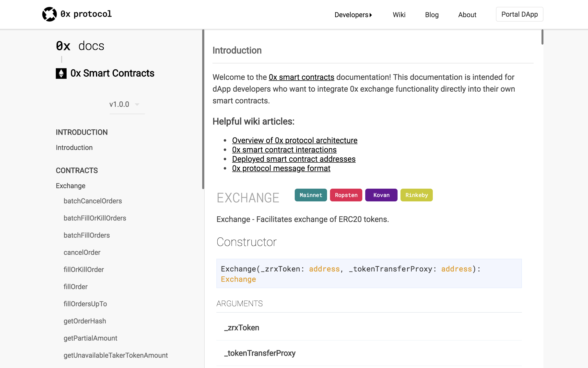
Task: Expand the Developers menu arrow
Action: 371,15
